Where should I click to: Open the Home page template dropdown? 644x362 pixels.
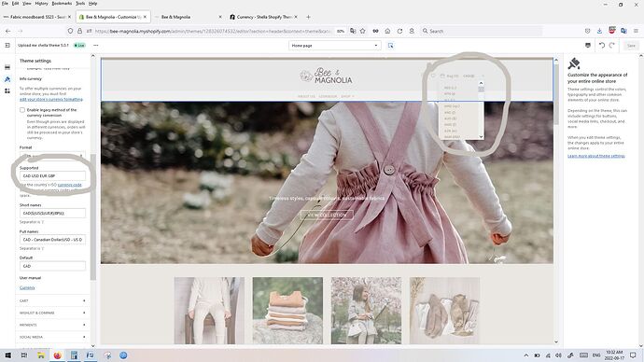335,46
